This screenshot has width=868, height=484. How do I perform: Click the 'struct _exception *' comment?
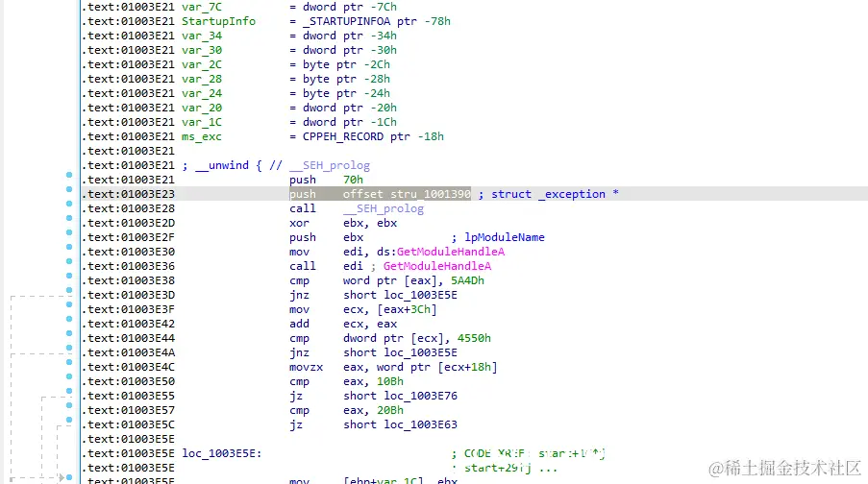[555, 194]
